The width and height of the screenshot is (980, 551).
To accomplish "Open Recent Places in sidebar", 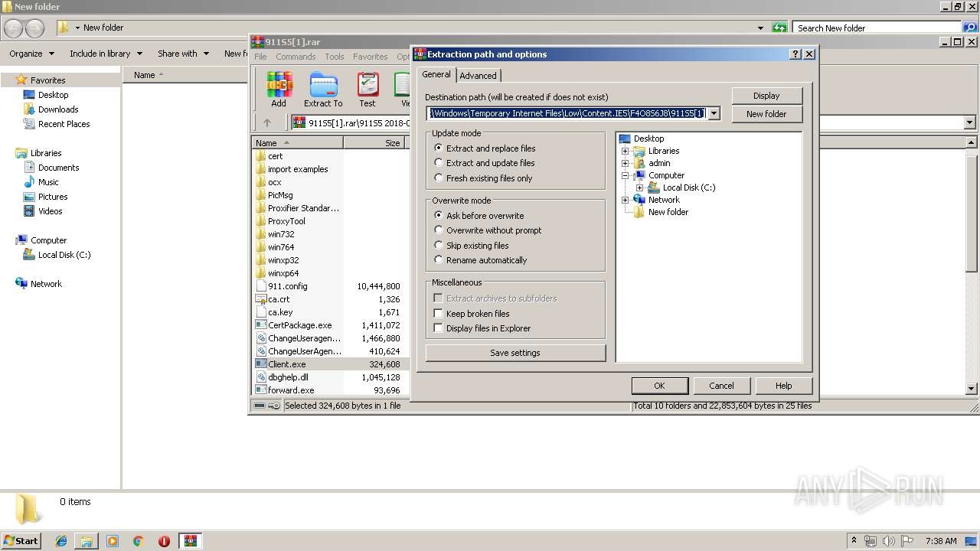I will (64, 124).
